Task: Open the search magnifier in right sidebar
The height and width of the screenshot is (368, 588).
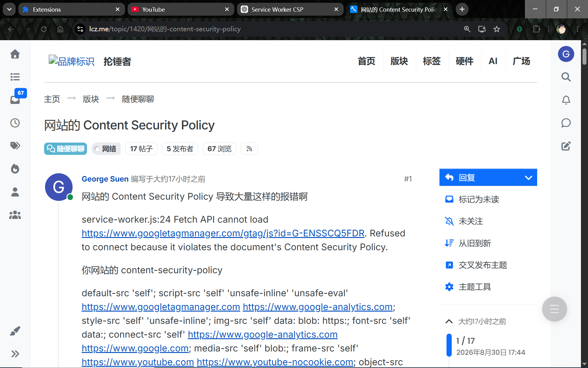Action: coord(566,77)
